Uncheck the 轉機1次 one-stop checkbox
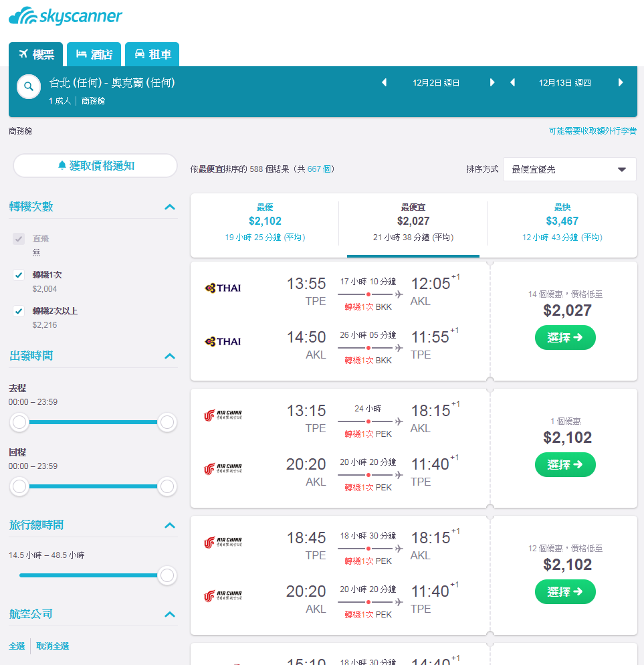Viewport: 644px width, 665px height. click(19, 275)
